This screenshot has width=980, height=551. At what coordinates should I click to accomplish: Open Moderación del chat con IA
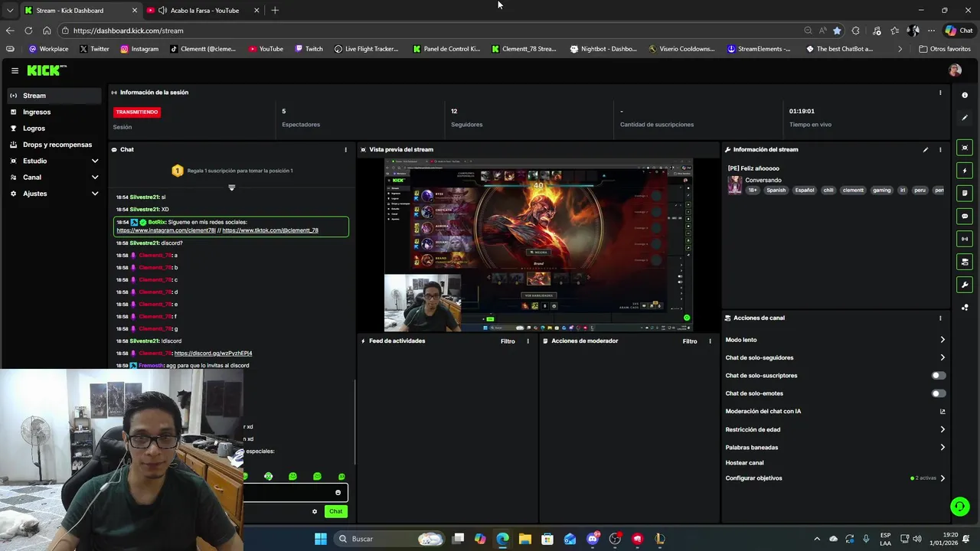(x=835, y=412)
